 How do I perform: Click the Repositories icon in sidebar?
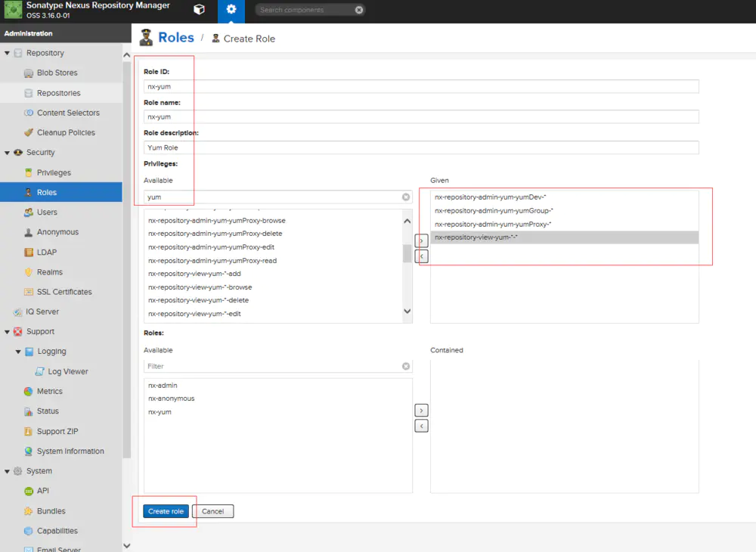(x=29, y=93)
